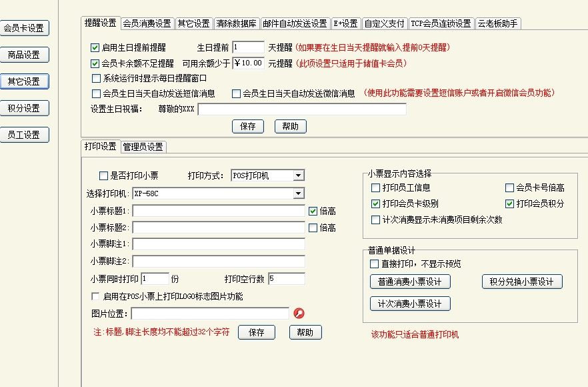Toggle 会员卡余额不足提醒 checkbox
The image size is (588, 387).
[95, 64]
